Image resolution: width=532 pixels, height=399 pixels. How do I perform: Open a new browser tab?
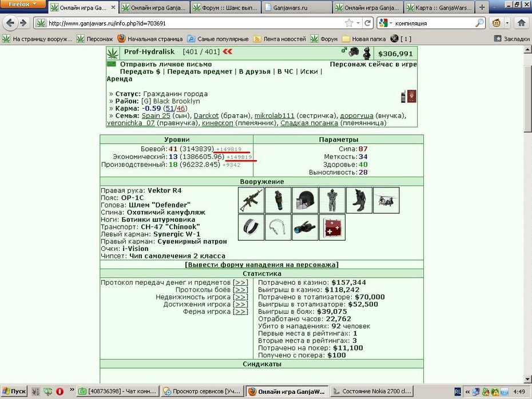coord(482,7)
